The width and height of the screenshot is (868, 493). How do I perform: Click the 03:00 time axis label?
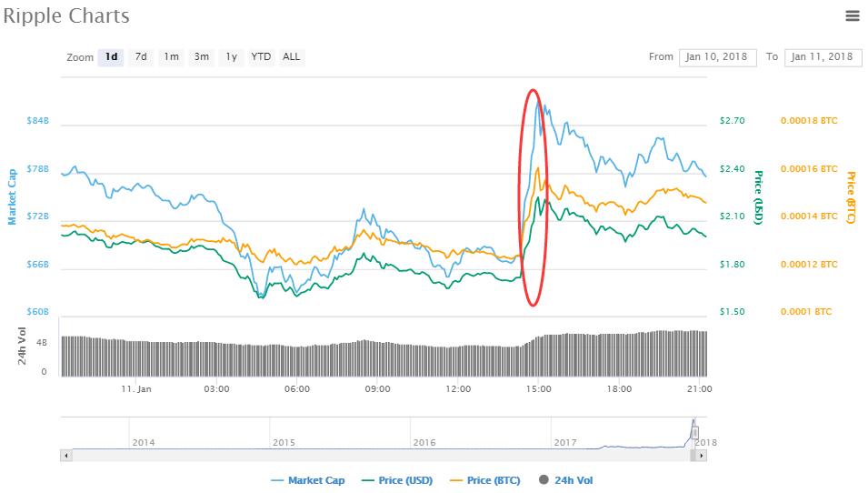pyautogui.click(x=216, y=389)
